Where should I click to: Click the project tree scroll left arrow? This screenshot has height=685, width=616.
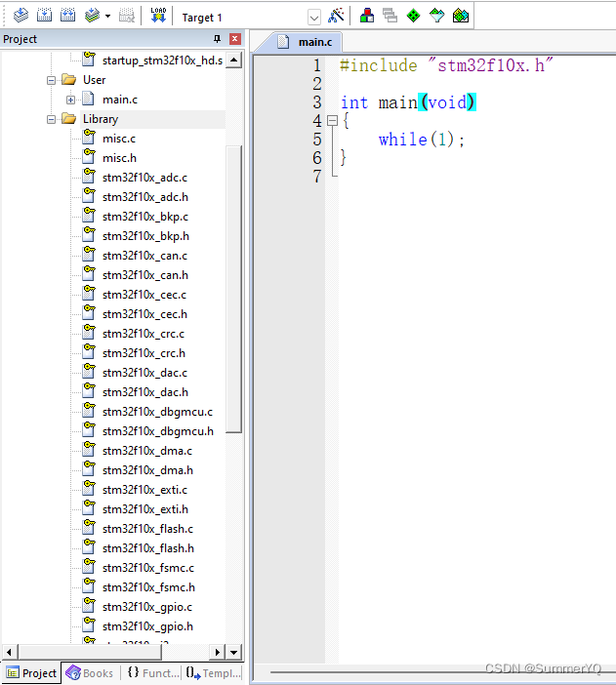pyautogui.click(x=9, y=653)
